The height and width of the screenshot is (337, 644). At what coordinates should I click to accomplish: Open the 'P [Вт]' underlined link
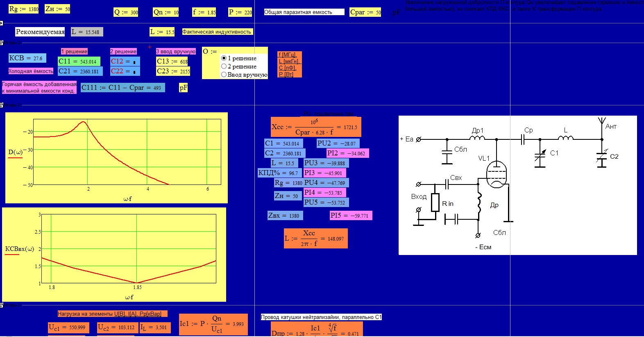point(286,74)
